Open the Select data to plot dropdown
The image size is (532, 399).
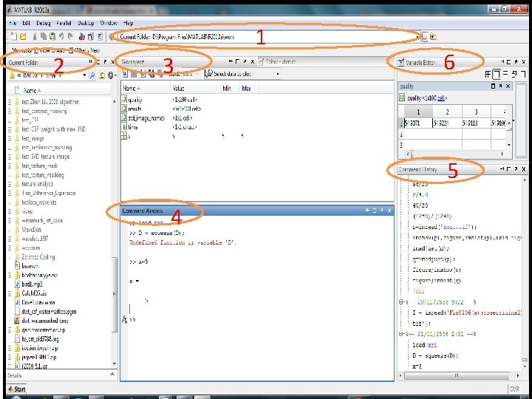pyautogui.click(x=278, y=74)
